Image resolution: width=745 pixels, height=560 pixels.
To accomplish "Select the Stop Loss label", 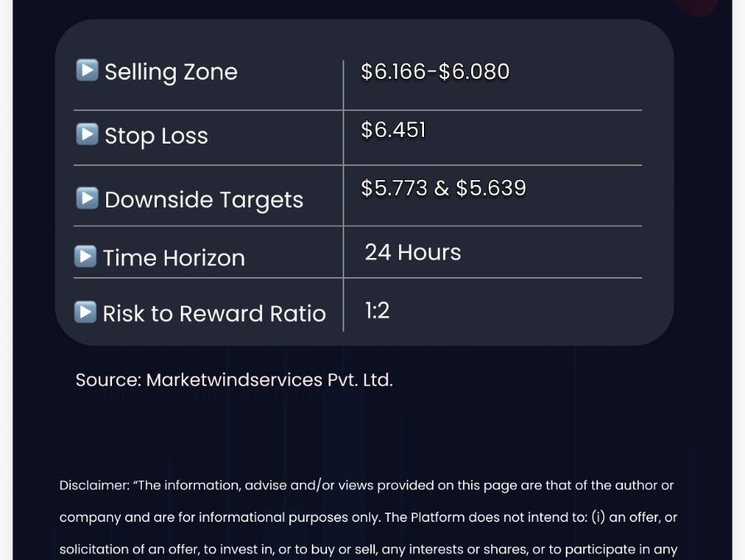I will tap(156, 136).
